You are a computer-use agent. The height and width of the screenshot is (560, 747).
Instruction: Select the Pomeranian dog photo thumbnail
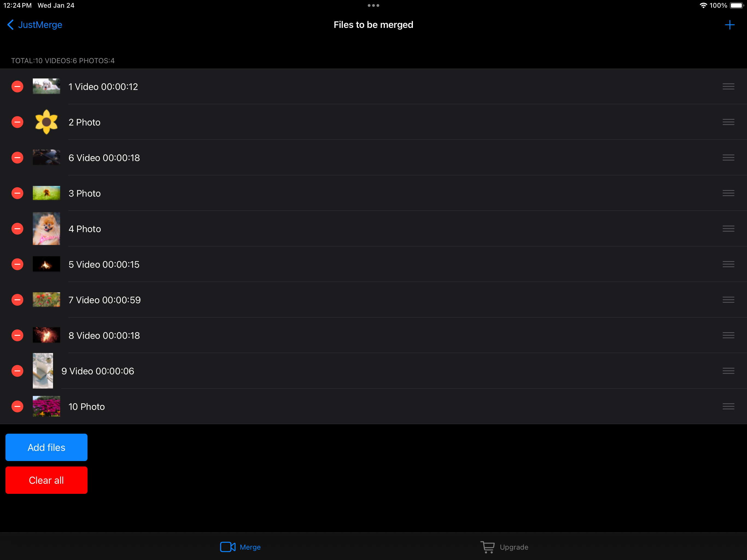pos(46,229)
